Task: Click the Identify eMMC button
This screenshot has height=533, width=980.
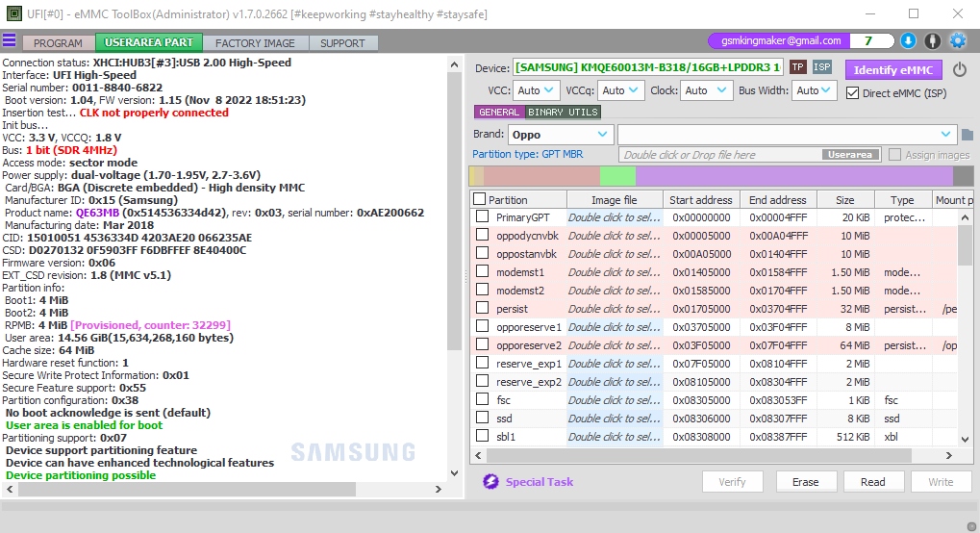Action: 893,69
